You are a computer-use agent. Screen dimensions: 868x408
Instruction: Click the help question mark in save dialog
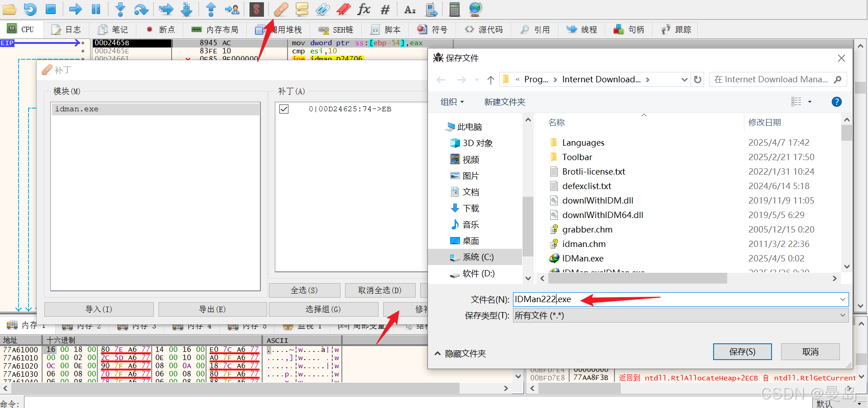836,102
